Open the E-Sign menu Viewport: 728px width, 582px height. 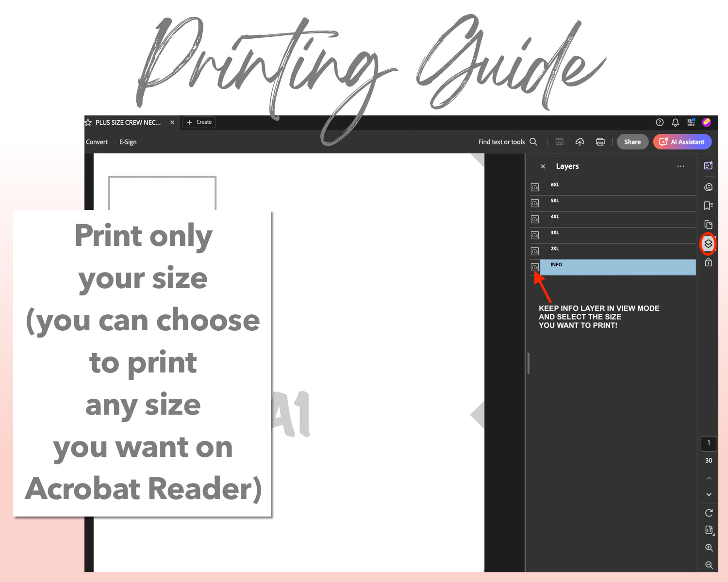tap(128, 142)
